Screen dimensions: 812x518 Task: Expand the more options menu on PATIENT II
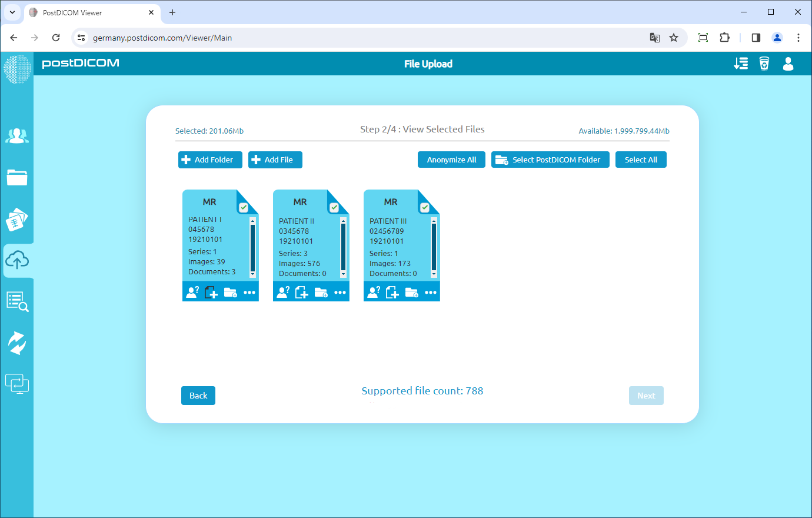[340, 291]
